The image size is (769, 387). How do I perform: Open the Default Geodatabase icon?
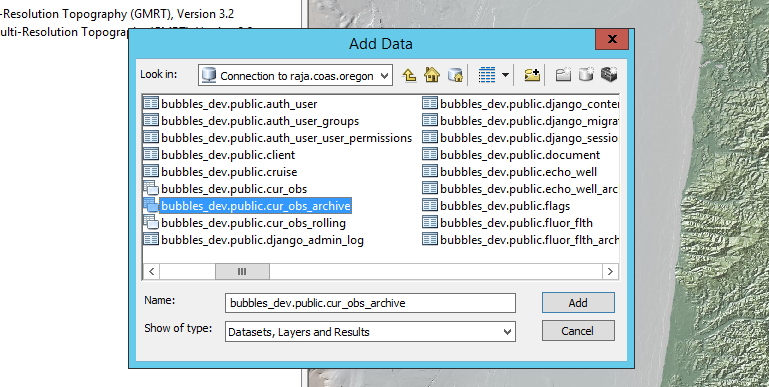[455, 75]
